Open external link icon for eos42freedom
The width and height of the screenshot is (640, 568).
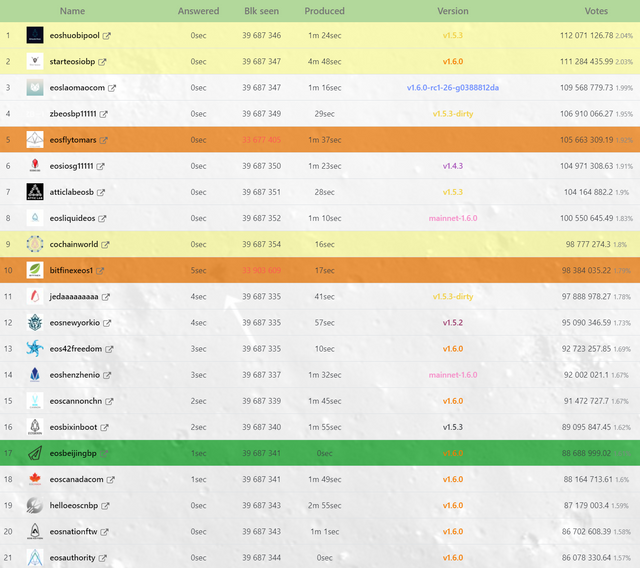109,349
